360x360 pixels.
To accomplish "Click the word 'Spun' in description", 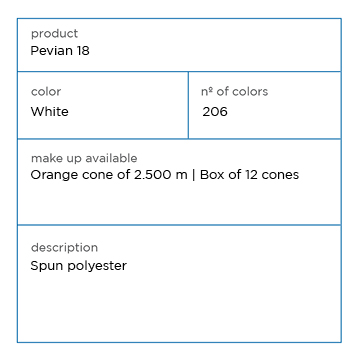I will click(x=47, y=266).
